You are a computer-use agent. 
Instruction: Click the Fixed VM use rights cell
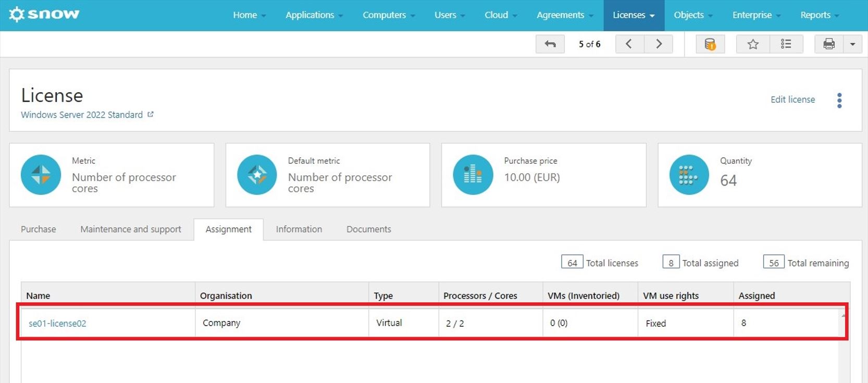point(686,323)
